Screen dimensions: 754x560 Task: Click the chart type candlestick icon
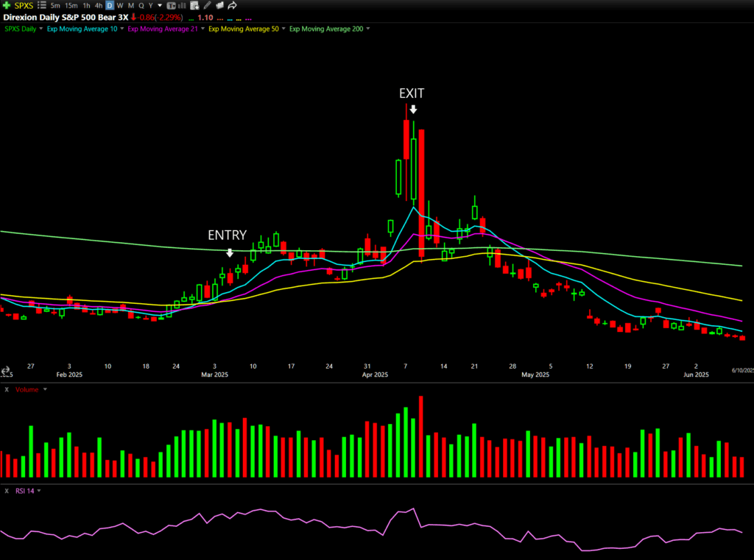171,5
